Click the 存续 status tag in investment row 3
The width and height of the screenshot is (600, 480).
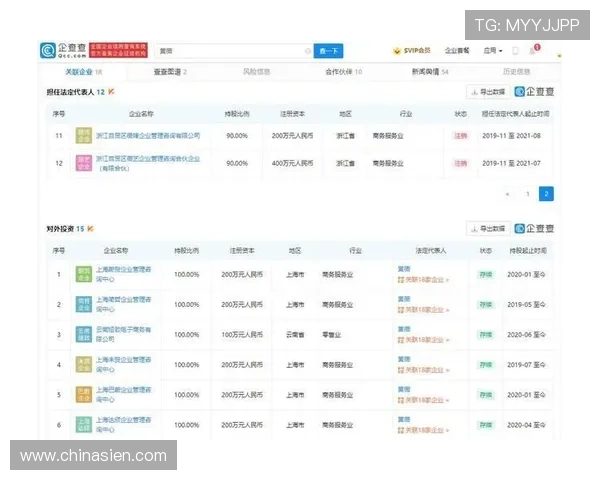click(x=486, y=335)
